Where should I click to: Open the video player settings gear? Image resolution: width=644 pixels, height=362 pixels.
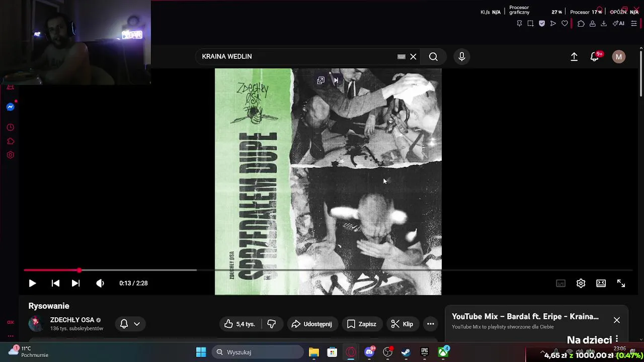[x=581, y=283]
